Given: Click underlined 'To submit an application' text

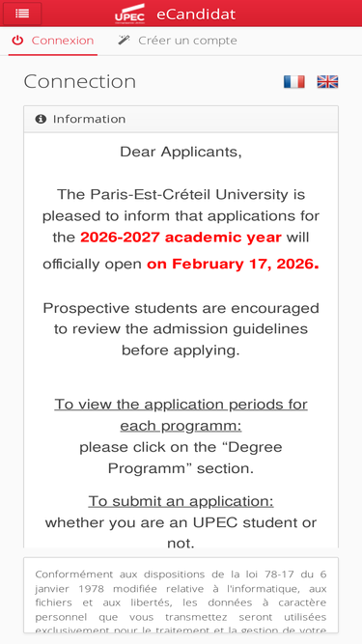Looking at the screenshot, I should pos(181,501).
